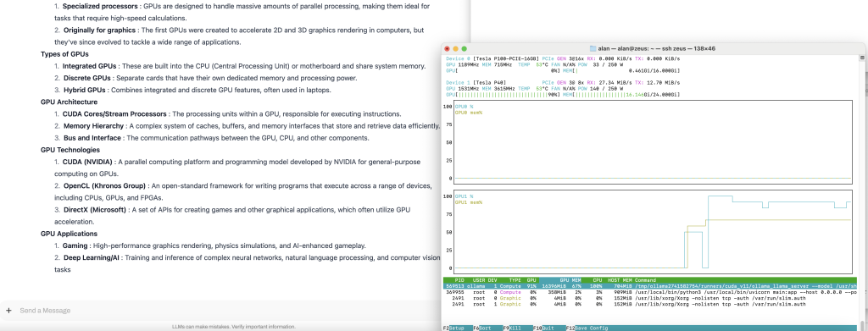Image resolution: width=868 pixels, height=331 pixels.
Task: Select the python3 uvicorn process row PID 369955
Action: coord(651,292)
